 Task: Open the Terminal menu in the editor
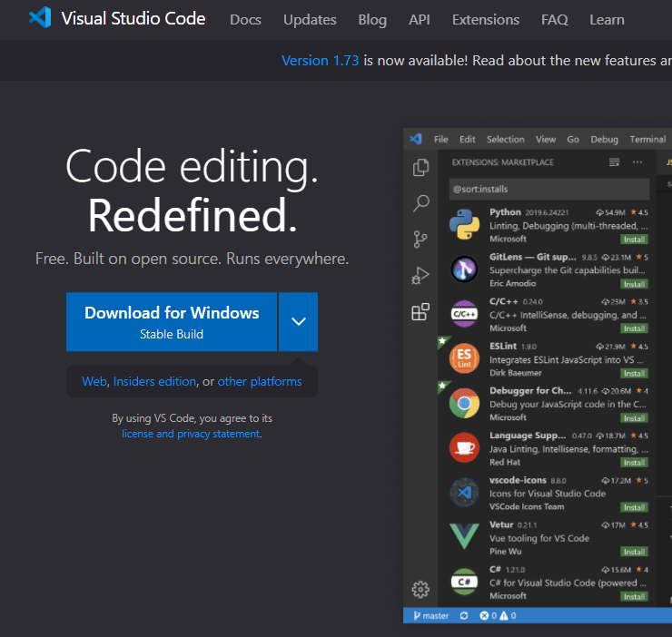647,139
